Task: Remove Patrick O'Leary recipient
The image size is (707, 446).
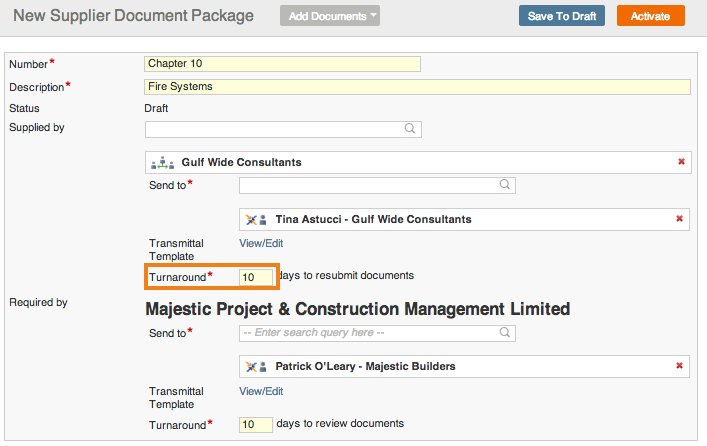Action: [679, 366]
